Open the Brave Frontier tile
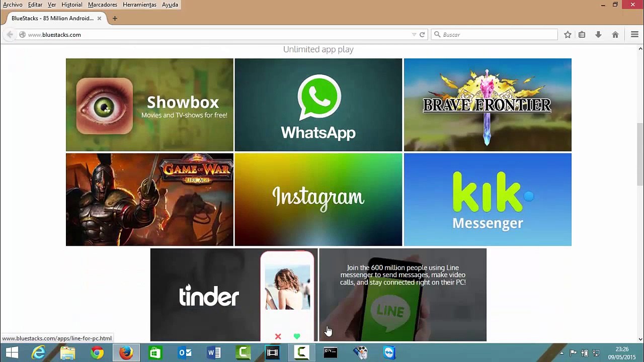The image size is (644, 362). coord(488,105)
